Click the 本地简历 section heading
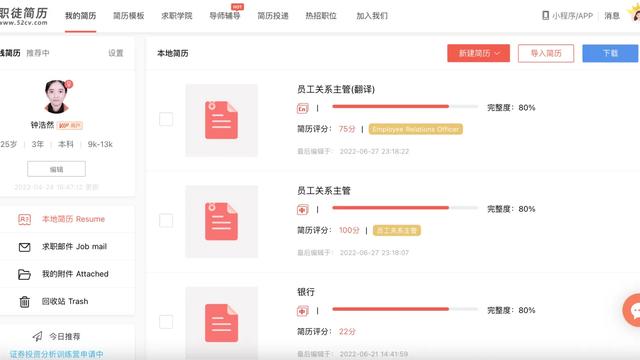640x360 pixels. 173,53
